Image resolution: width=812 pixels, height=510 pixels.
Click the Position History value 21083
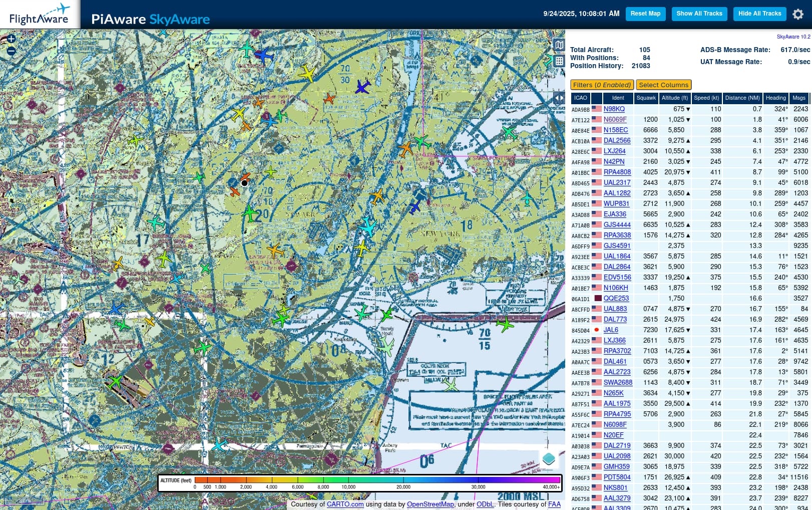point(641,66)
